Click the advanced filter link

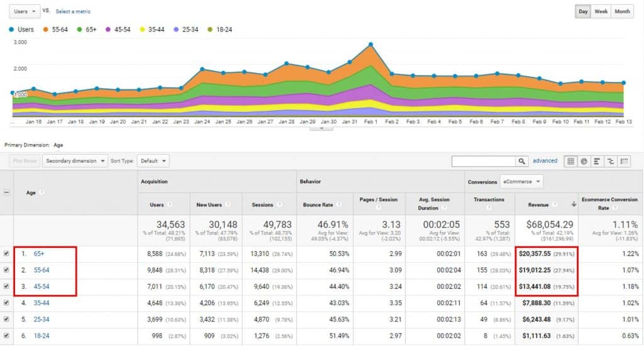tap(545, 161)
